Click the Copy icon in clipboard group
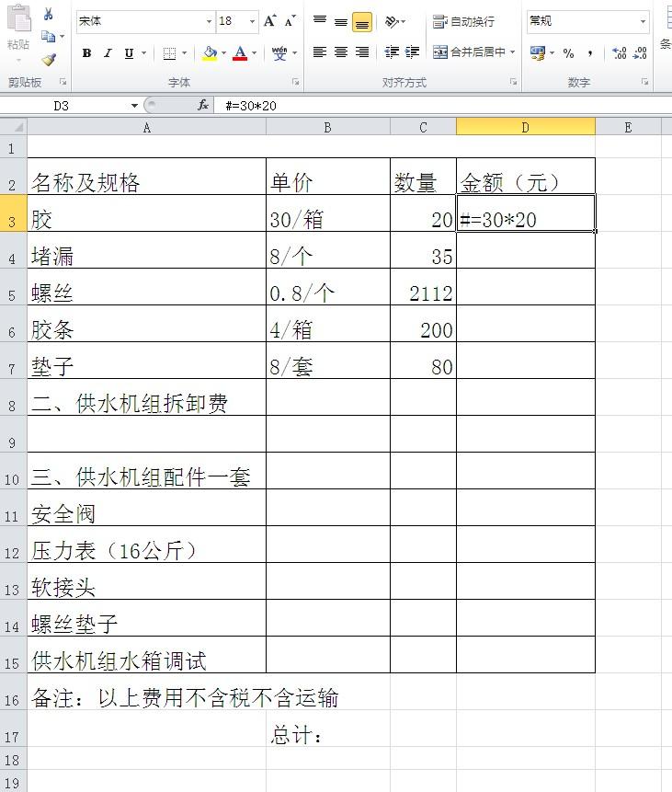Viewport: 672px width, 792px height. click(x=49, y=37)
